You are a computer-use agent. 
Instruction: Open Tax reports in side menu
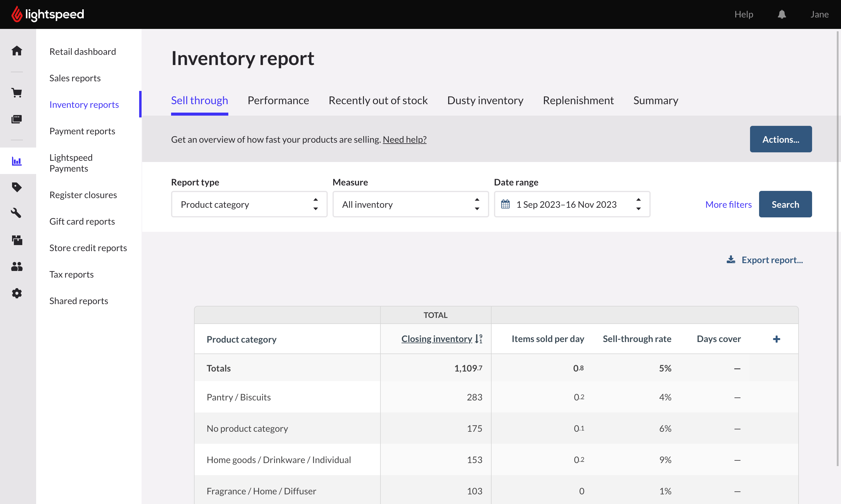coord(71,274)
